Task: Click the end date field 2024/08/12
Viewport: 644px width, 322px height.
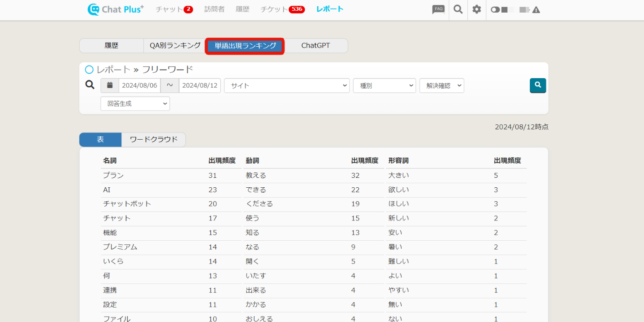Action: [x=200, y=85]
